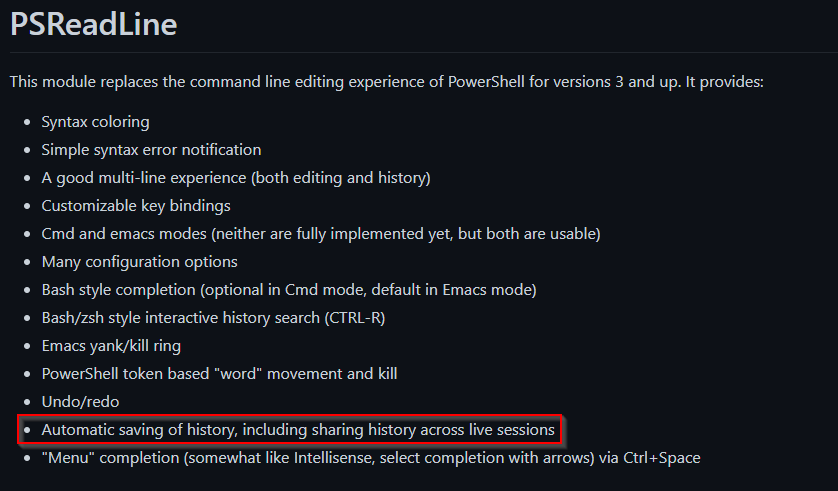Click the "A good multi-line experience" item
Viewport: 838px width, 491px height.
click(x=235, y=178)
